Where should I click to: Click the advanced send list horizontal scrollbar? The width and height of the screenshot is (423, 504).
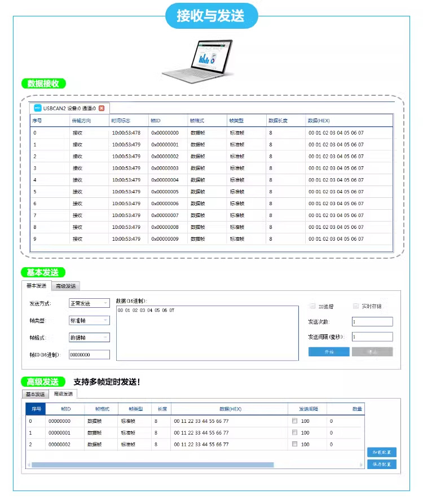coord(152,465)
